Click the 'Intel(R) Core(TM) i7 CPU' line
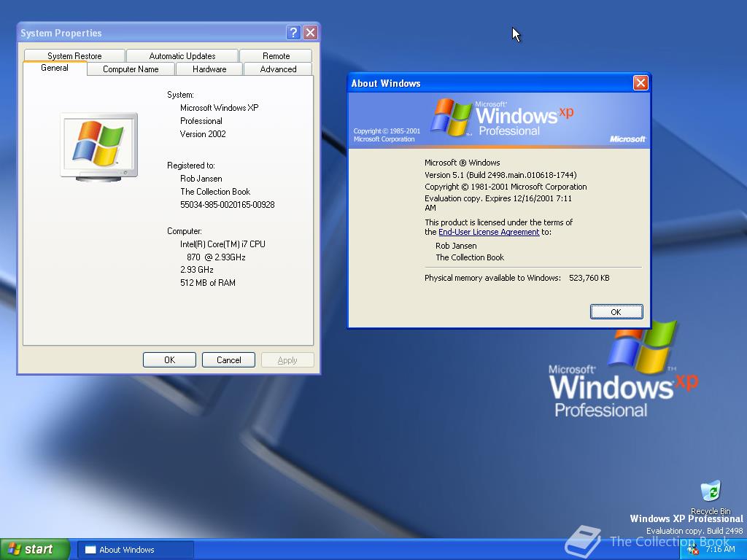This screenshot has height=560, width=747. pos(222,244)
